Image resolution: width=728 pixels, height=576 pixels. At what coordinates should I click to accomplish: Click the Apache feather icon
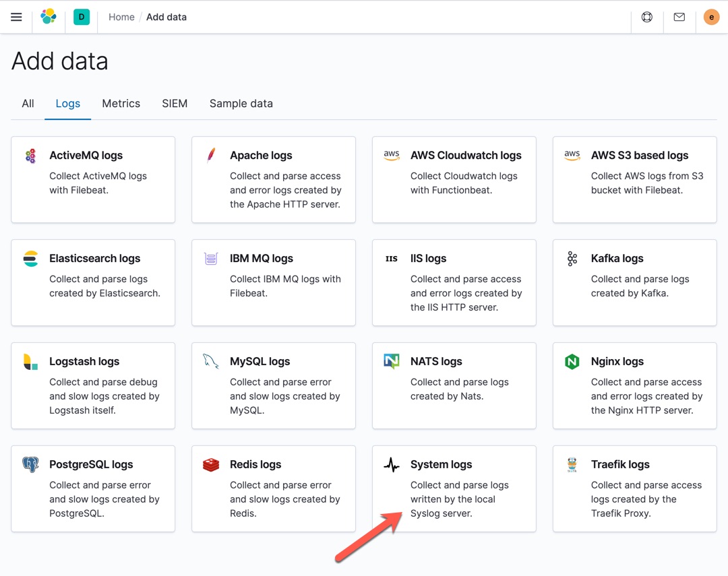point(211,155)
